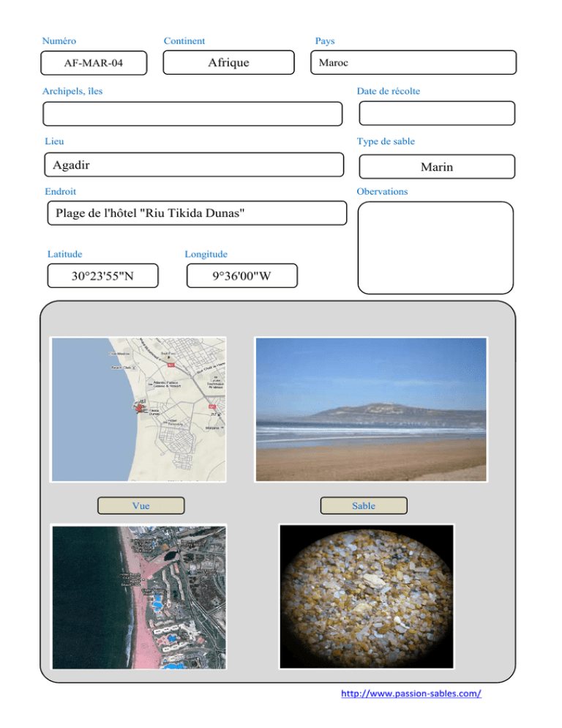562x728 pixels.
Task: Click the beach and mountain photo
Action: pos(370,409)
